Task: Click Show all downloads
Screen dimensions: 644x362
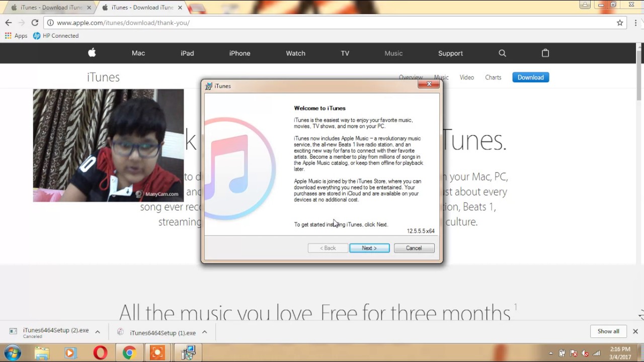Action: [608, 331]
